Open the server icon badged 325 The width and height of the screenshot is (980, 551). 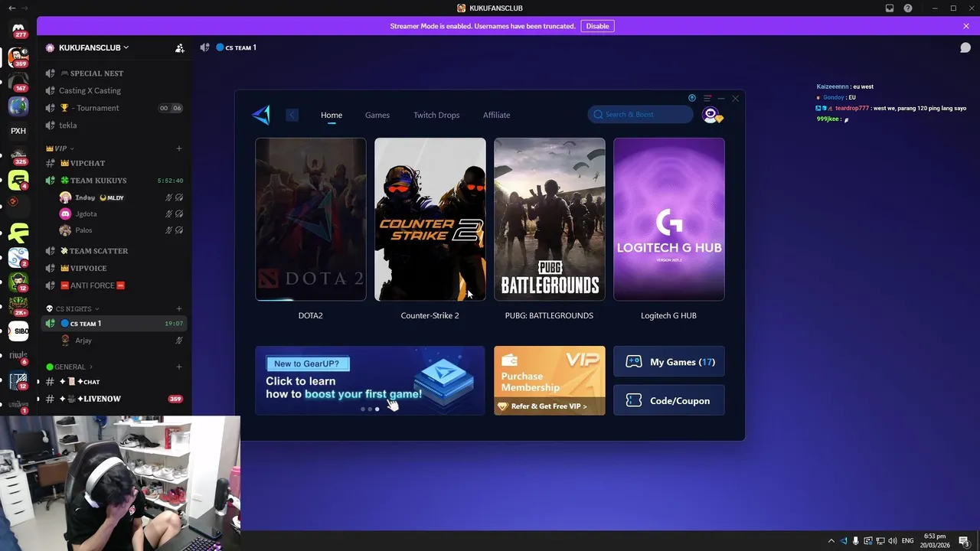click(x=18, y=156)
